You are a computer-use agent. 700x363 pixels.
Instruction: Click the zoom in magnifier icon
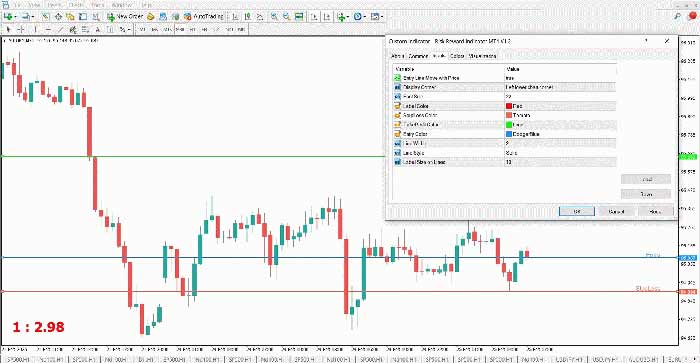point(274,17)
